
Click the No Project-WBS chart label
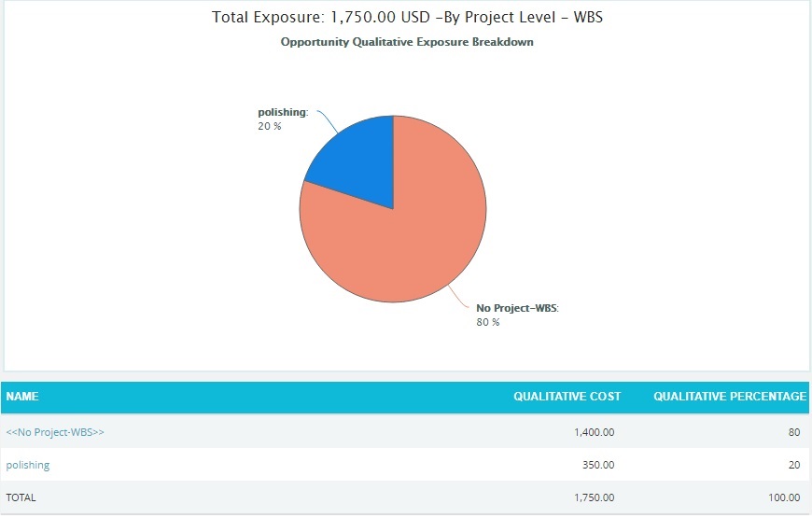[517, 308]
